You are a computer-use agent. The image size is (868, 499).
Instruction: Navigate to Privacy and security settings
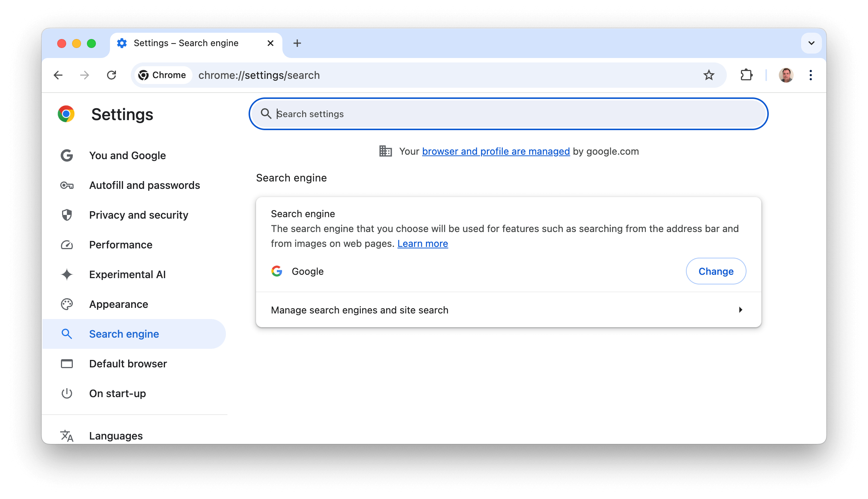(138, 215)
